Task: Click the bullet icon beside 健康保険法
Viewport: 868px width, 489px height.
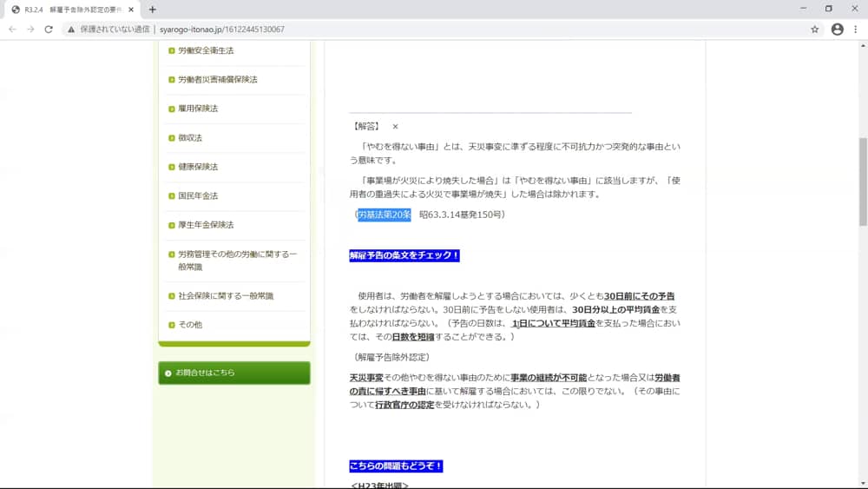Action: click(172, 167)
